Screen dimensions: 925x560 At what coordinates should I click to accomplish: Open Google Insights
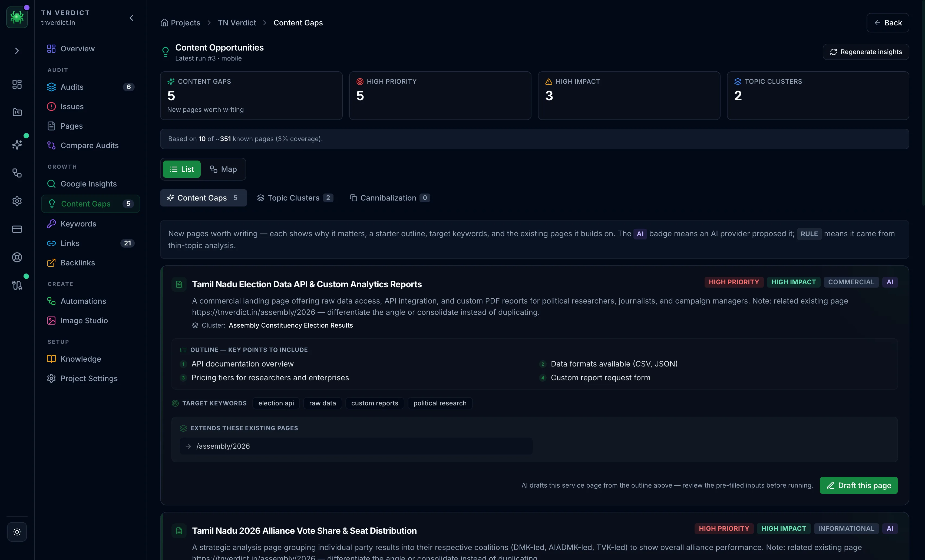(90, 184)
